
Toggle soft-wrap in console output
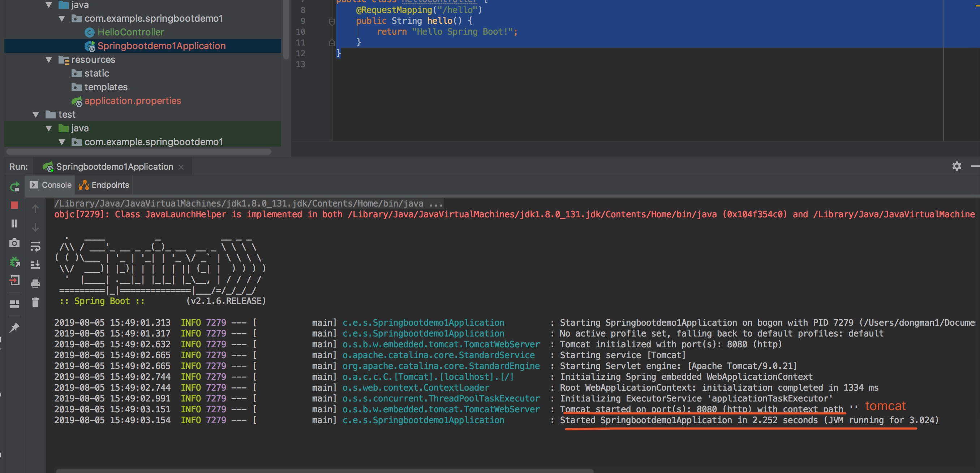click(35, 246)
